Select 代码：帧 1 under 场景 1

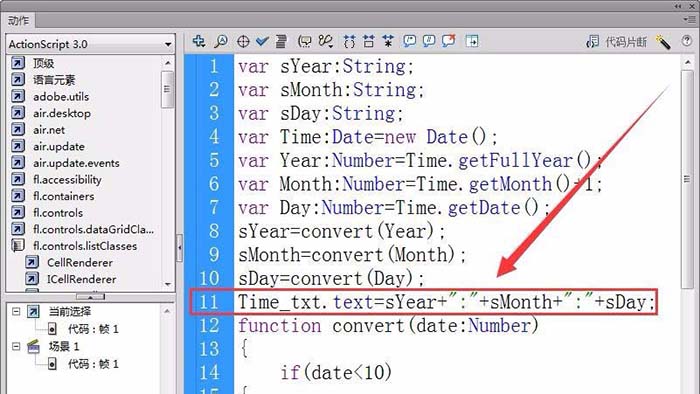pos(93,364)
